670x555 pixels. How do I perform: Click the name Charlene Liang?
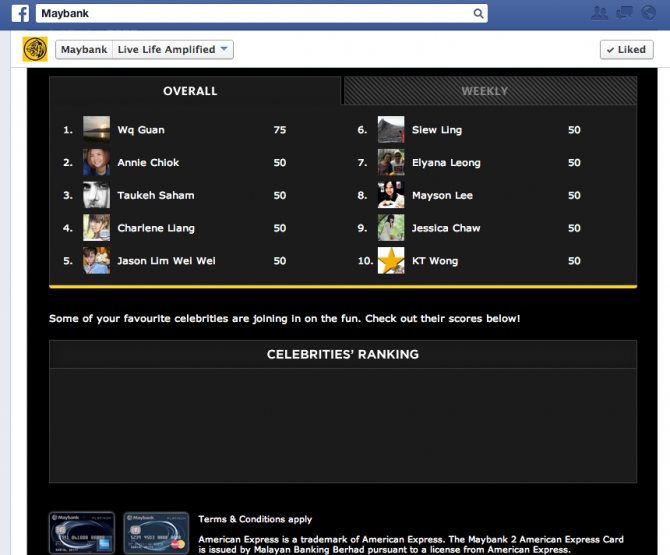[x=156, y=228]
